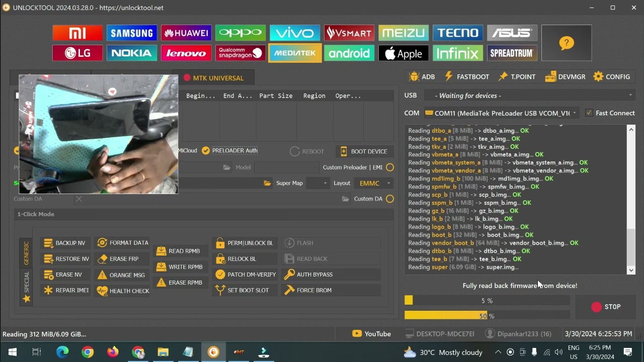This screenshot has width=644, height=362.
Task: Click the 5 % progress bar
Action: pos(487,301)
